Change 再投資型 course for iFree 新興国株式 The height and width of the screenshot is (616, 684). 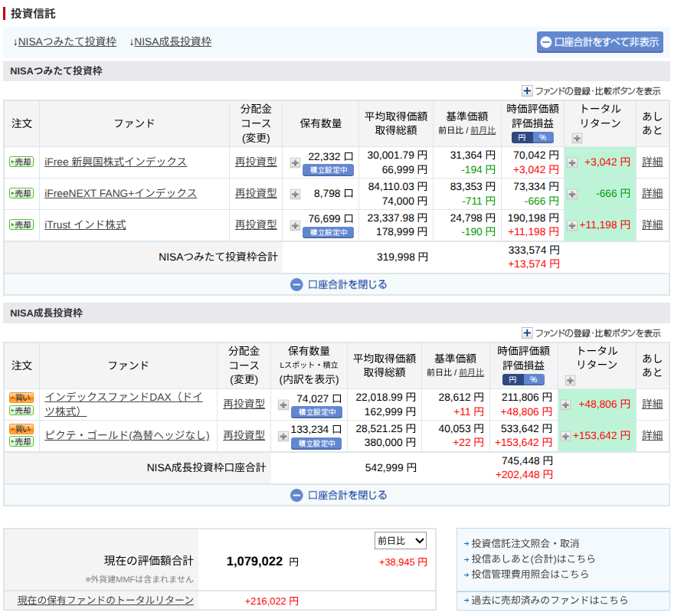[x=256, y=162]
